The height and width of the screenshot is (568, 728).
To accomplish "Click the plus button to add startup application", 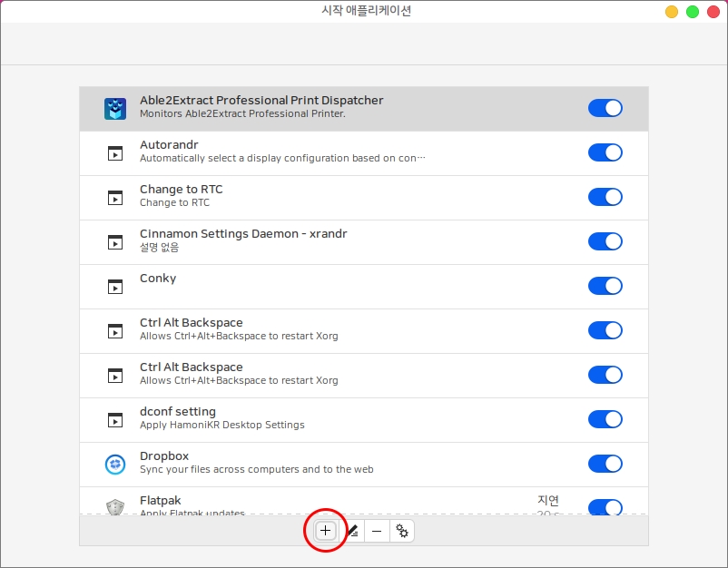I will click(x=325, y=531).
